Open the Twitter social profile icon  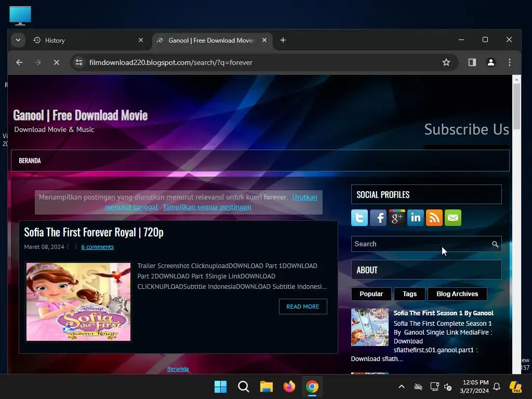point(360,218)
